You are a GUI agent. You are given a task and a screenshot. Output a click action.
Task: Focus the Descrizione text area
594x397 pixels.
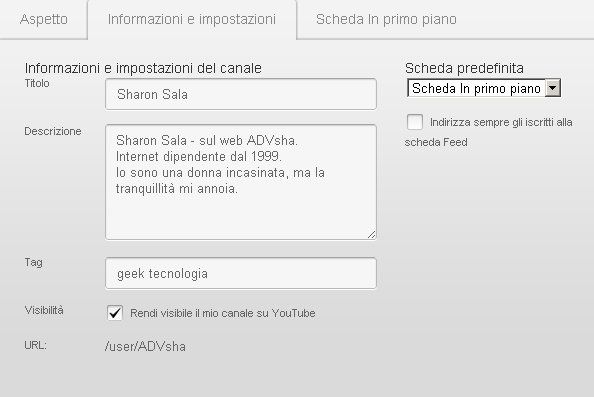(x=241, y=182)
